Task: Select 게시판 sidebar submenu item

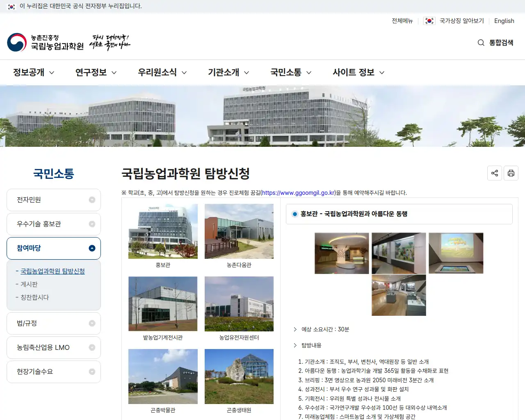Action: [29, 284]
